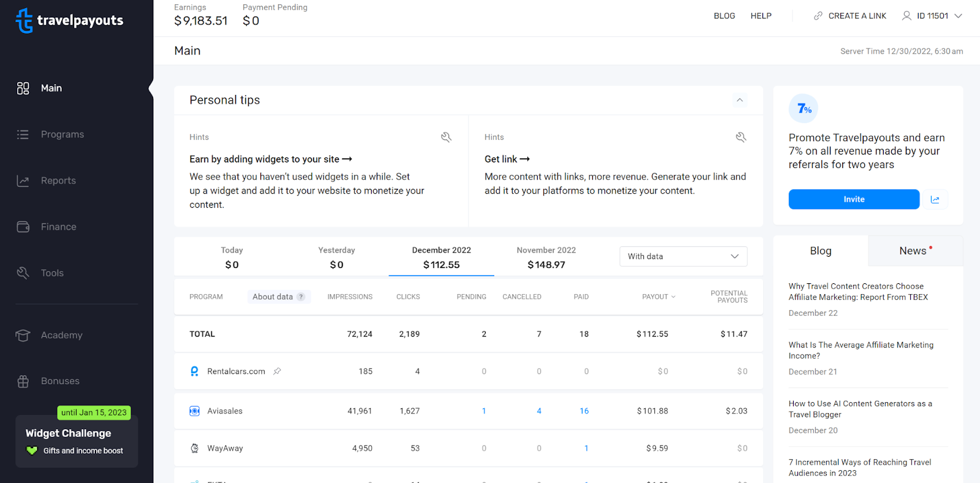
Task: Click the blue Invite button
Action: pos(854,199)
